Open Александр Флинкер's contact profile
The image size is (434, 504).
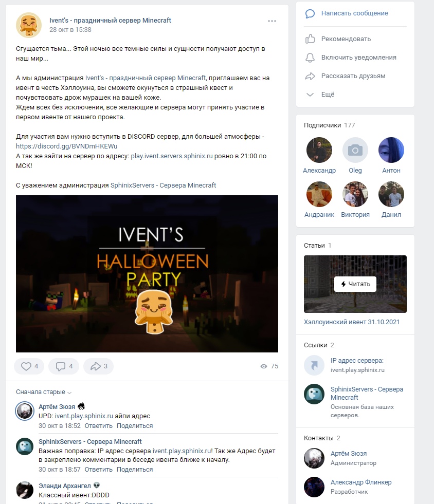pos(361,482)
